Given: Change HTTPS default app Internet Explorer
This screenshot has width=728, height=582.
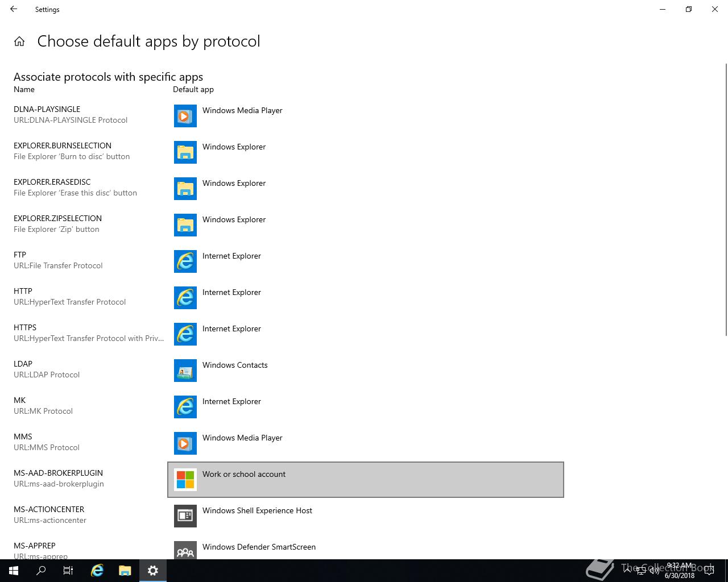Looking at the screenshot, I should click(x=366, y=334).
